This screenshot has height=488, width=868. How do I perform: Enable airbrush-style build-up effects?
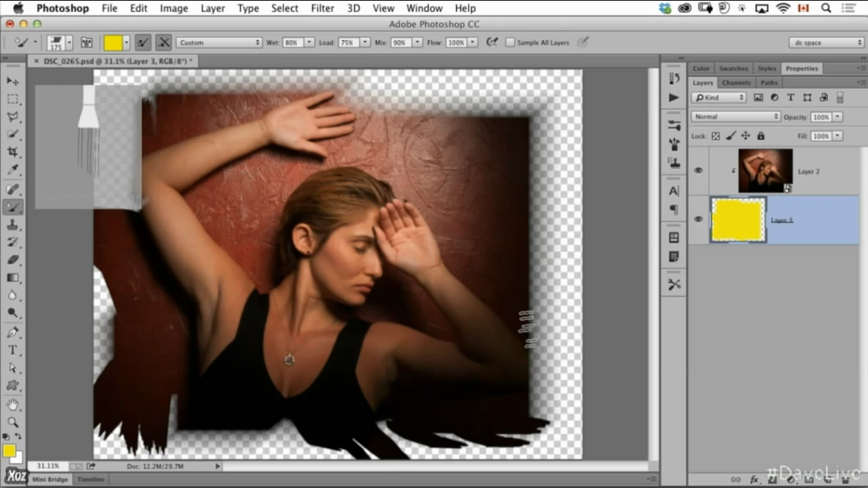(x=492, y=43)
